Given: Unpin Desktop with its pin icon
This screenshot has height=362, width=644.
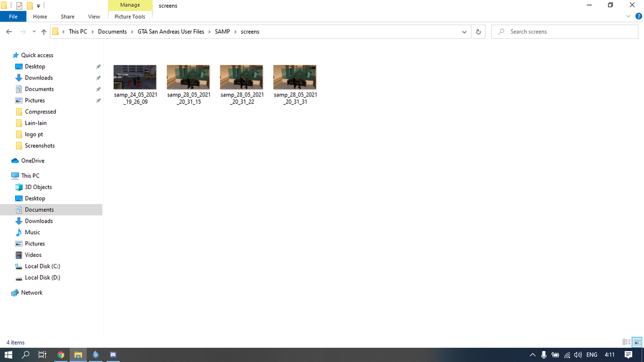Looking at the screenshot, I should [98, 66].
